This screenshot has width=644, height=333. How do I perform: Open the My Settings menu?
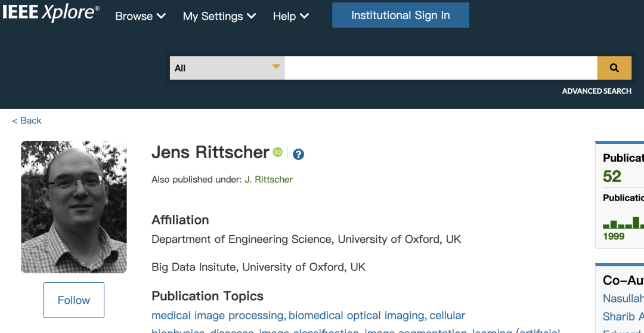(x=219, y=16)
